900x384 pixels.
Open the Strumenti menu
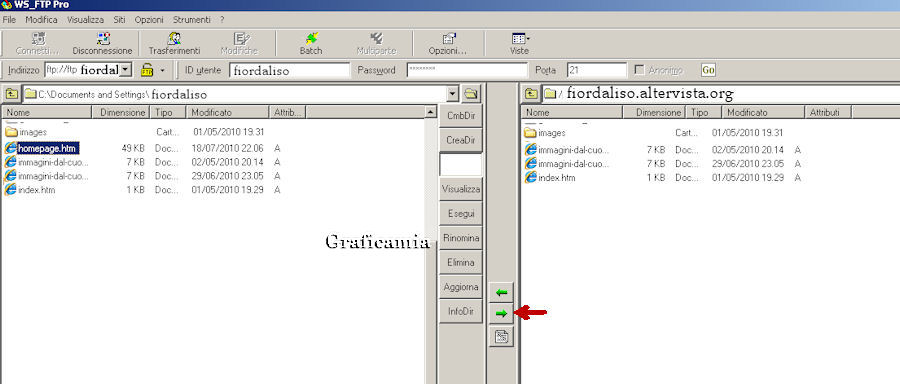(192, 20)
